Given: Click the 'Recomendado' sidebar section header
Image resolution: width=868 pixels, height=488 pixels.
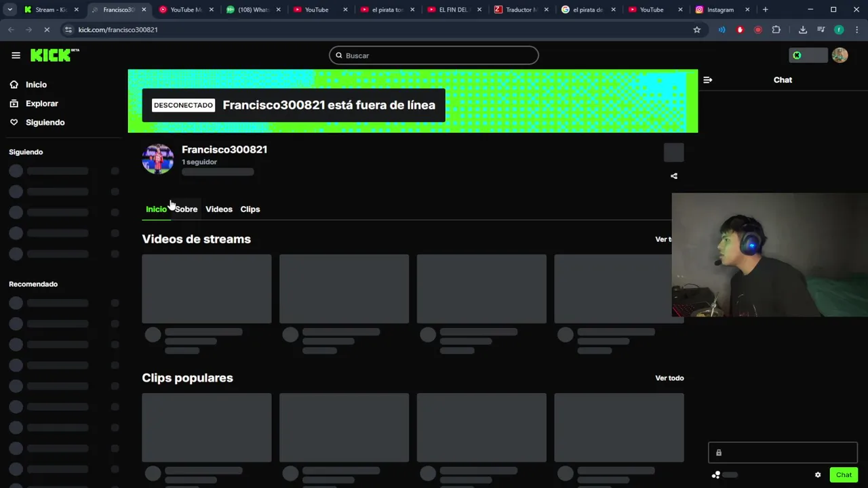Looking at the screenshot, I should (x=33, y=284).
